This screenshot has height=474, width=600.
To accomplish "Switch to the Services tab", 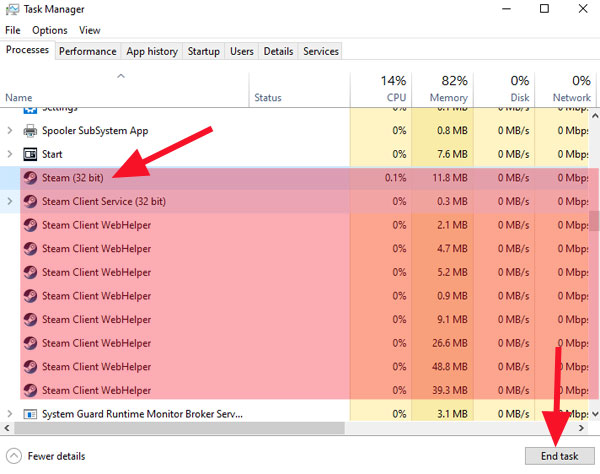I will (x=321, y=51).
